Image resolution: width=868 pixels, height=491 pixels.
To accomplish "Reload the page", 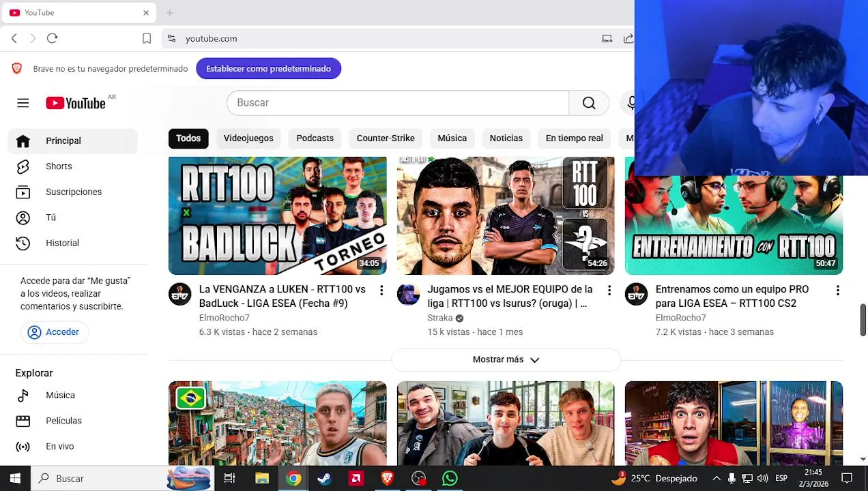I will pos(52,39).
